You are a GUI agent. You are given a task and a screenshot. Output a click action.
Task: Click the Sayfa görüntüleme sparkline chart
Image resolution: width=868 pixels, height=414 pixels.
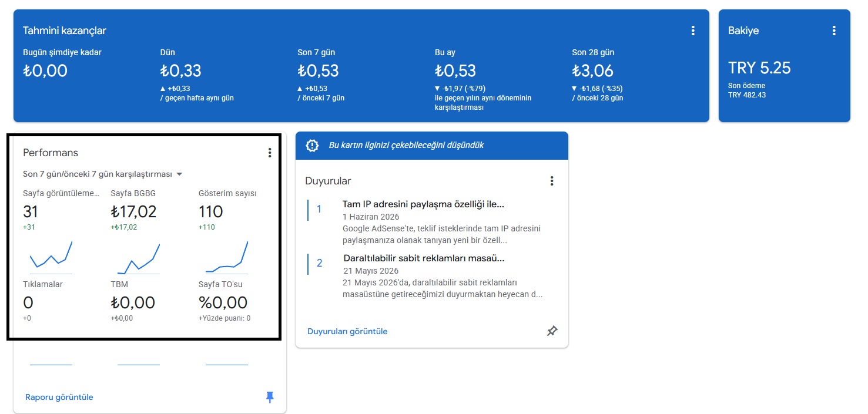pyautogui.click(x=51, y=257)
